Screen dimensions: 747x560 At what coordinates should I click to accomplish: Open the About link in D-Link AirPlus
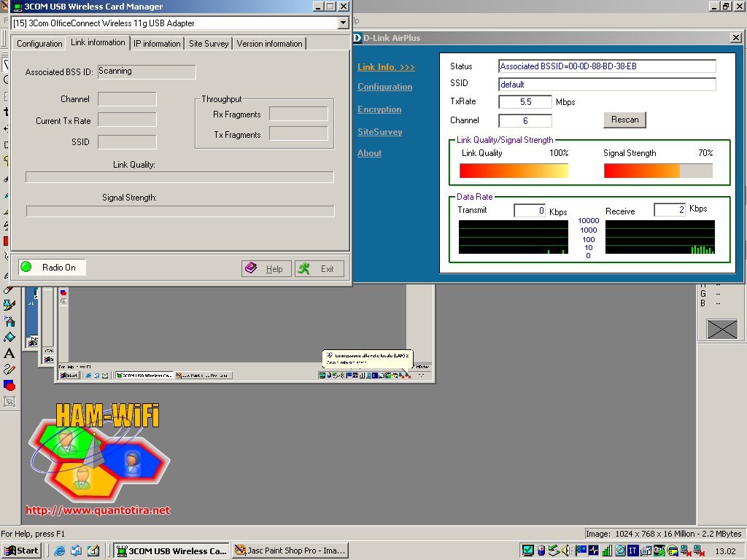click(x=370, y=153)
